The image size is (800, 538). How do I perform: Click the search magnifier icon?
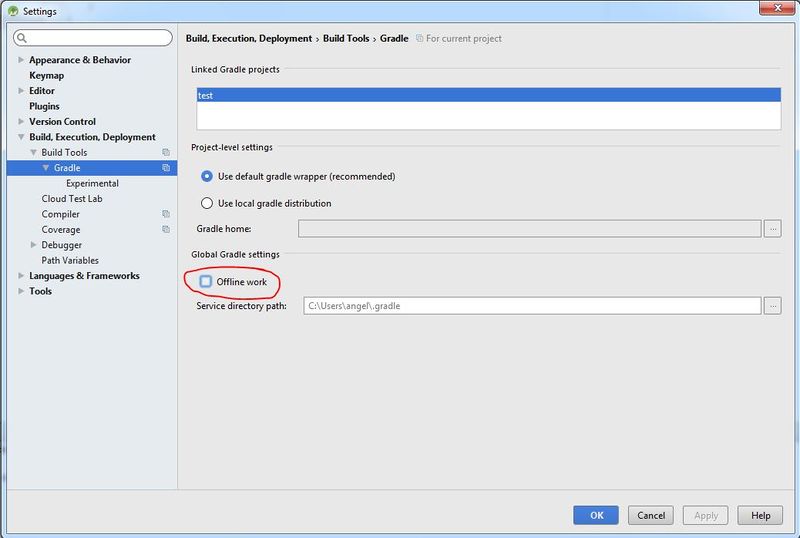pos(21,38)
